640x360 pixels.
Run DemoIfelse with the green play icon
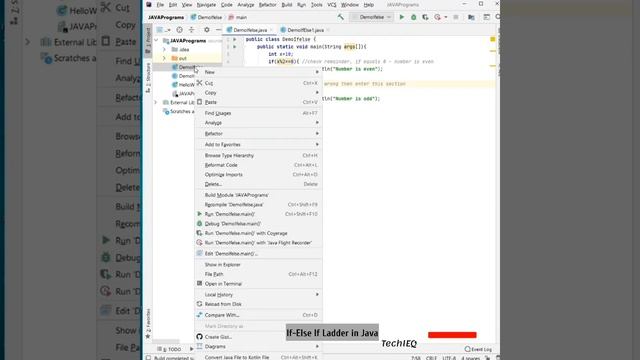point(402,17)
